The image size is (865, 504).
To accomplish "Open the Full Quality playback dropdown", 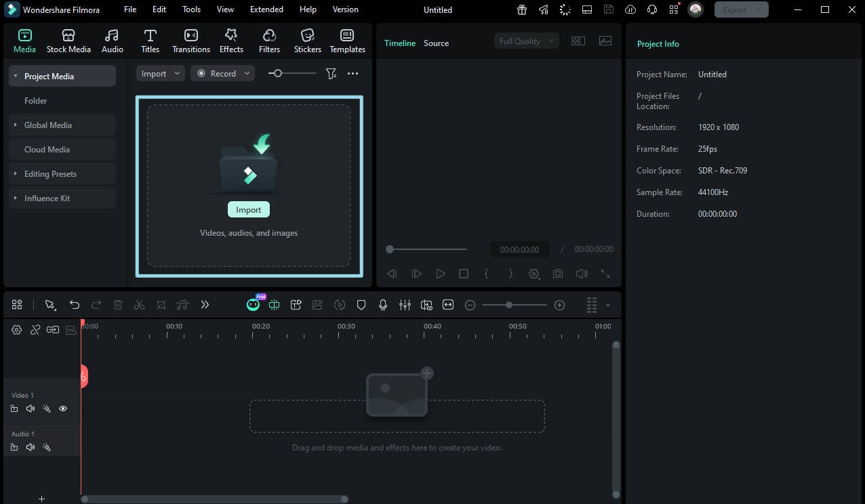I will [526, 41].
